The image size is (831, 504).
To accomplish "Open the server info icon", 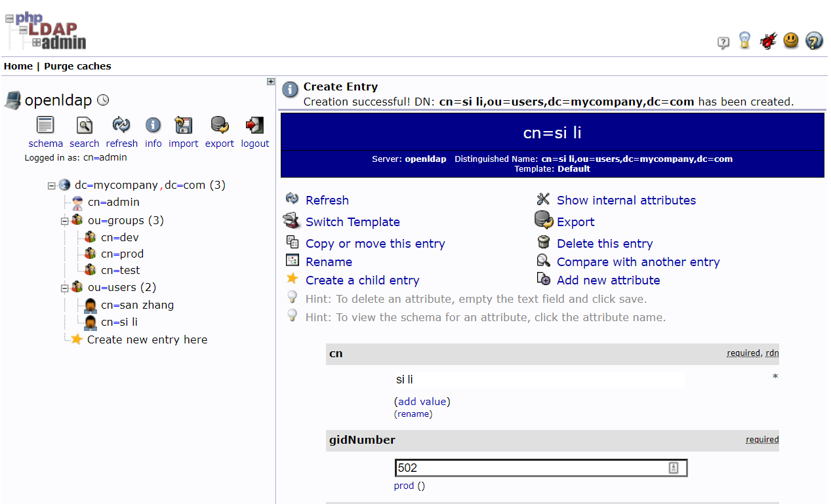I will (153, 125).
